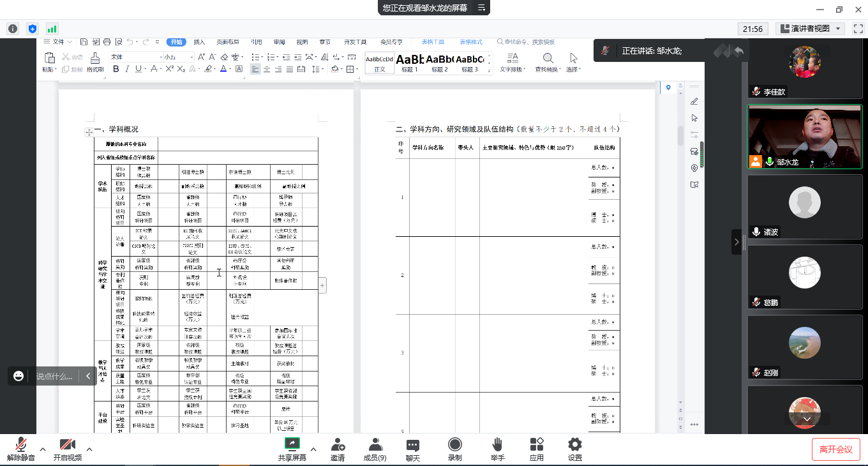Toggle fullscreen mode icon at top right
Screen dimensions: 868x466
coord(857,29)
